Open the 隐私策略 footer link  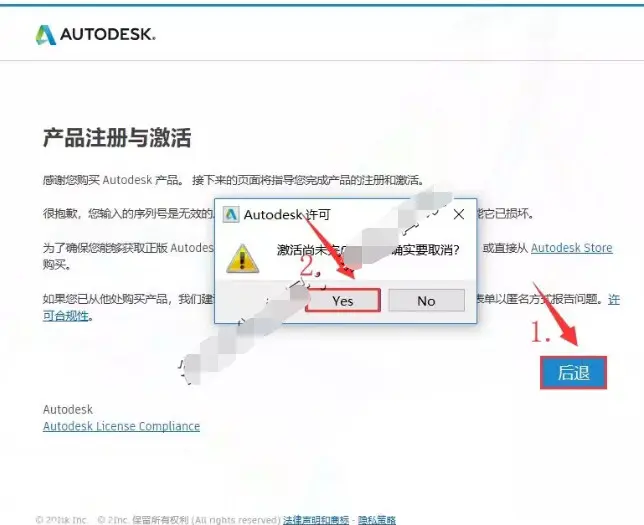pyautogui.click(x=377, y=520)
